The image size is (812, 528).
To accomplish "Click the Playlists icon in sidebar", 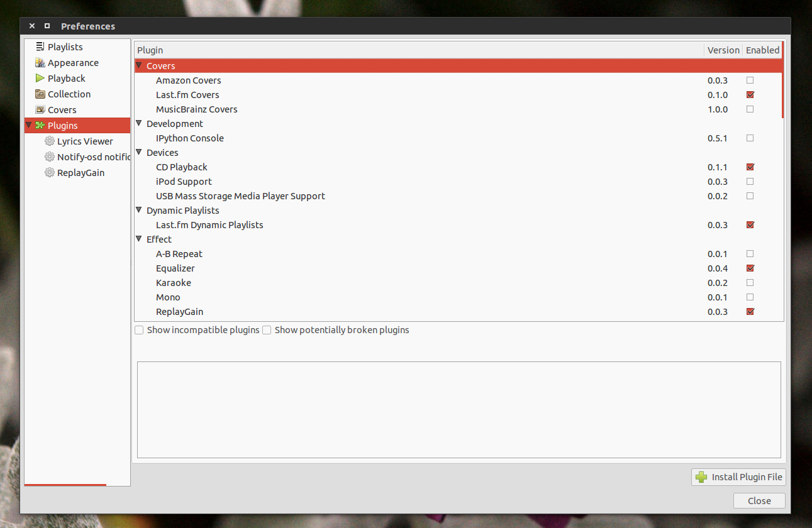I will pos(40,47).
